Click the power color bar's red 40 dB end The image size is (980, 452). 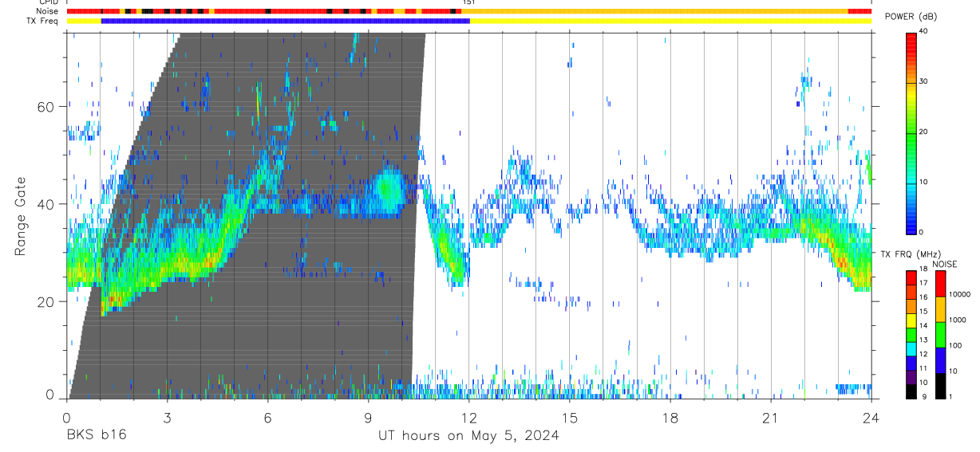[911, 36]
